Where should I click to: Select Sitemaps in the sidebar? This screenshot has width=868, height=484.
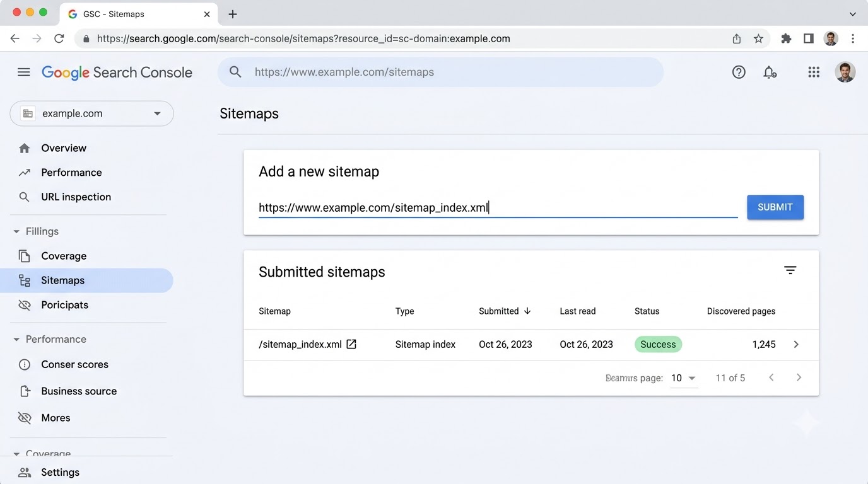[86, 280]
